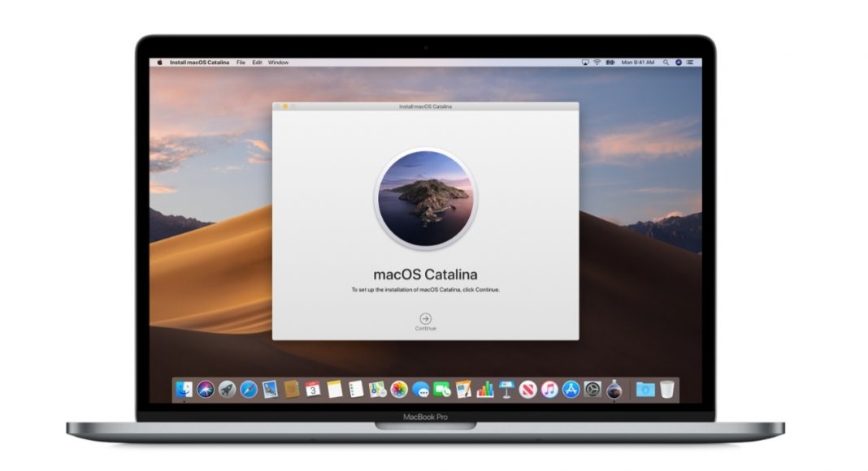Click Install macOS Catalina window title

[x=425, y=106]
